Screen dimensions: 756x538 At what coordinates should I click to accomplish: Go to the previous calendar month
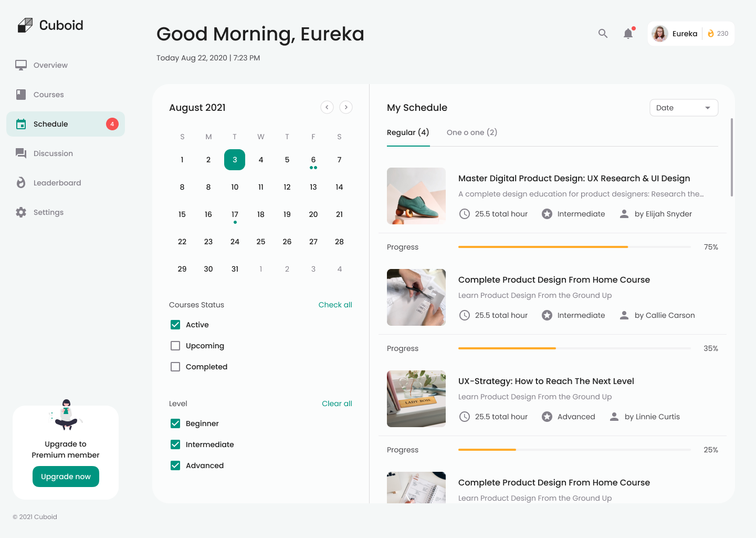click(327, 107)
